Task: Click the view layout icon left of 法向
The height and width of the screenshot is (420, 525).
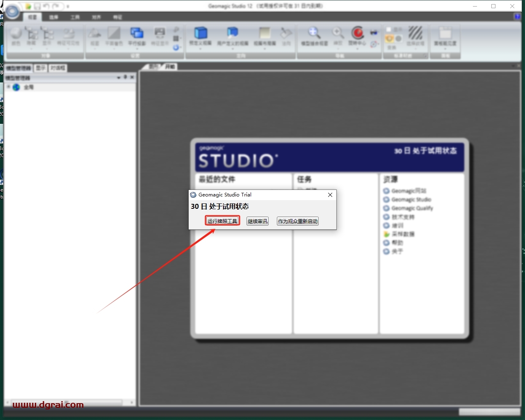Action: pyautogui.click(x=265, y=33)
